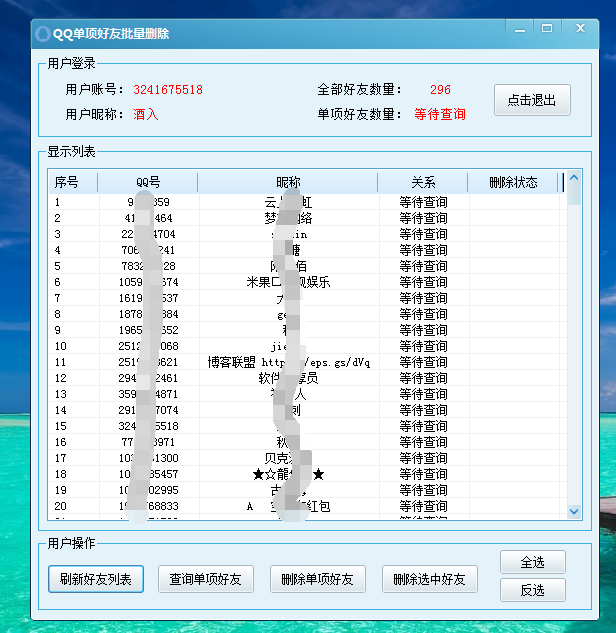616x633 pixels.
Task: Select row 17 with 贝克 nickname
Action: tap(308, 458)
